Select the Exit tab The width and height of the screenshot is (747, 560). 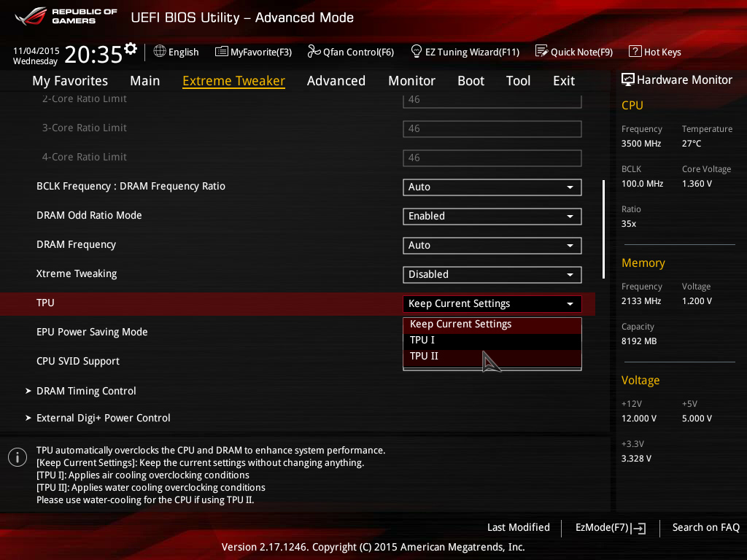(564, 81)
